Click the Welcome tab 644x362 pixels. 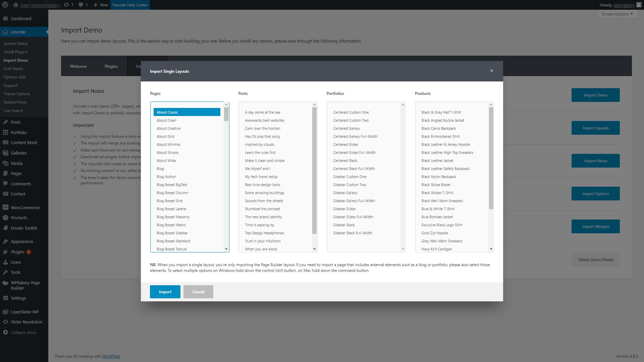pos(78,66)
